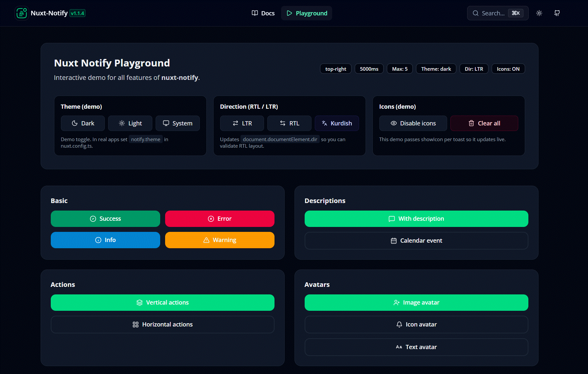This screenshot has width=588, height=374.
Task: Click the trash icon on Clear all
Action: (x=471, y=123)
